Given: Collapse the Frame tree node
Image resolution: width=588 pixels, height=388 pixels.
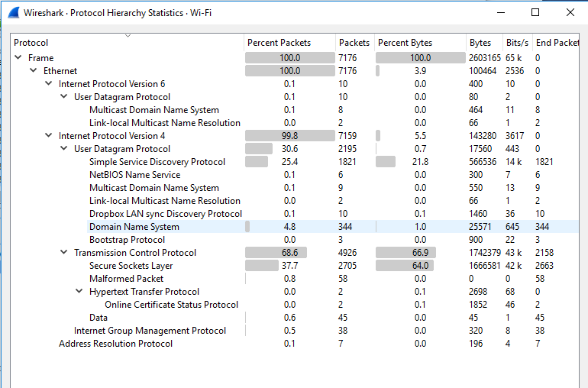Looking at the screenshot, I should [18, 57].
